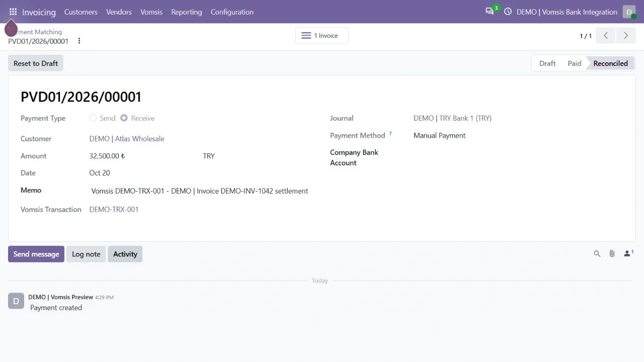Open the apps grid home menu
Viewport: 644px width, 362px height.
(13, 12)
